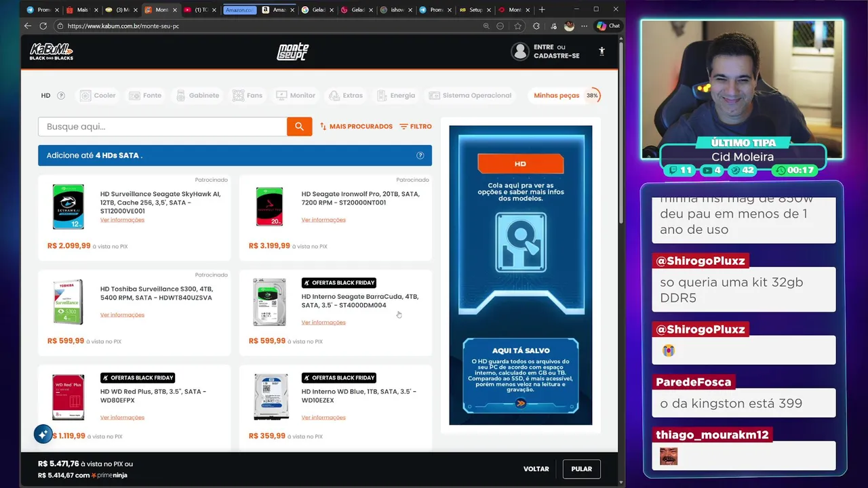Go back with the browser back arrow
868x488 pixels.
coord(28,26)
